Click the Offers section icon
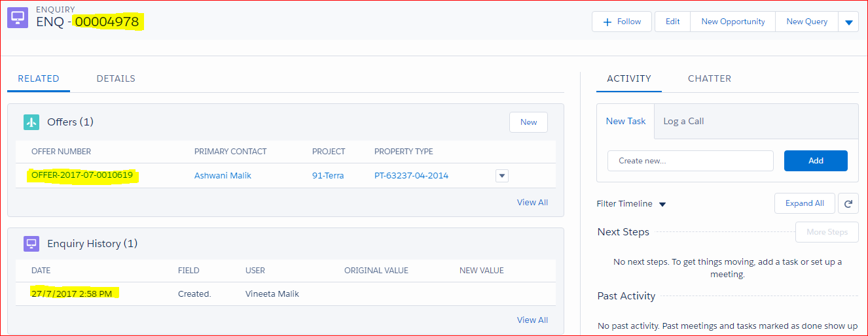This screenshot has height=336, width=868. click(x=31, y=122)
